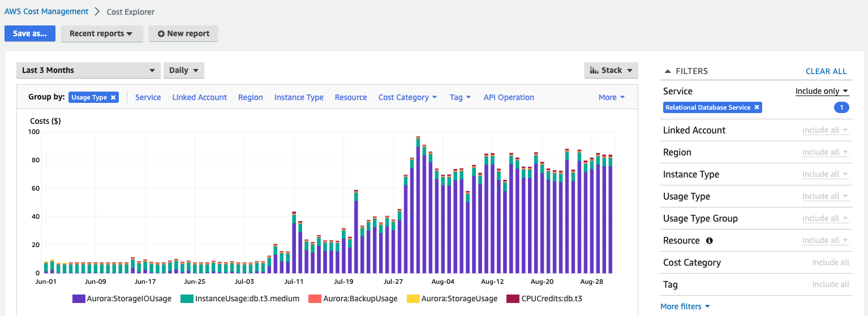Screen dimensions: 868x316
Task: Click the plus icon on New report
Action: pyautogui.click(x=161, y=34)
